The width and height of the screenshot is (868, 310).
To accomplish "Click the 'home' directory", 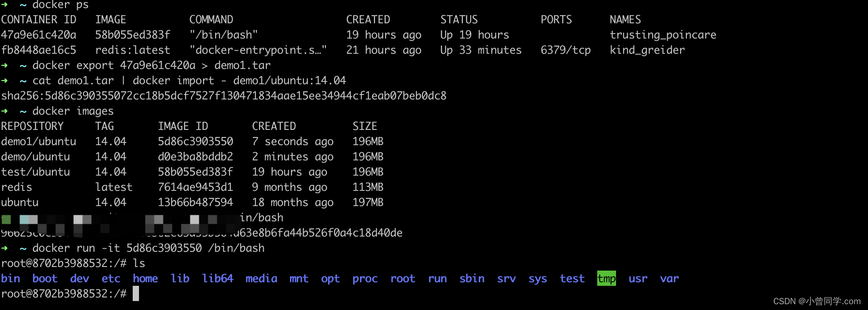I will [x=145, y=279].
